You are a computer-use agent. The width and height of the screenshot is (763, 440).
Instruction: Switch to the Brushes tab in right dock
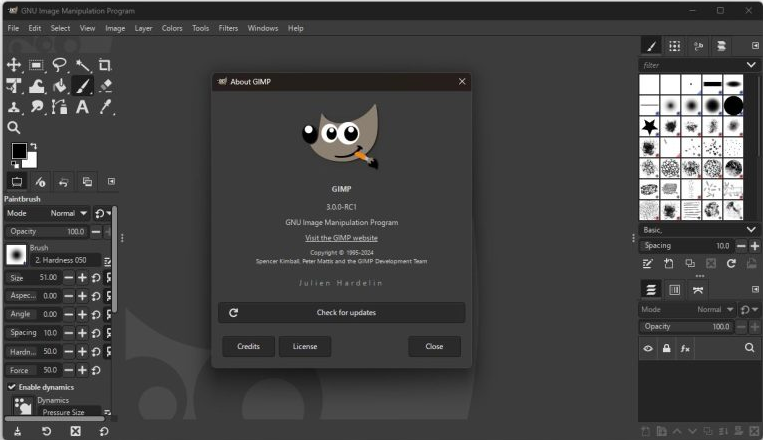coord(651,46)
